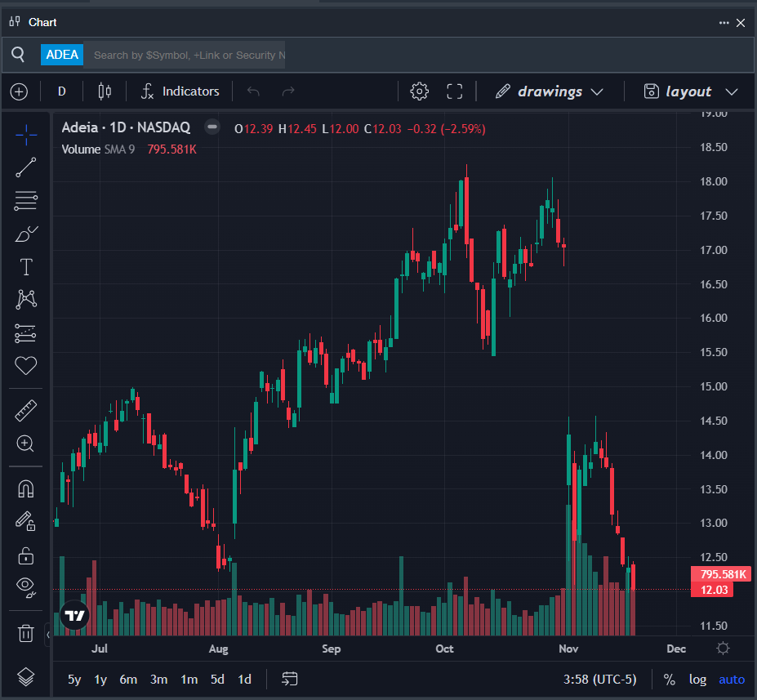Open chart settings gear icon
Image resolution: width=757 pixels, height=700 pixels.
click(420, 91)
